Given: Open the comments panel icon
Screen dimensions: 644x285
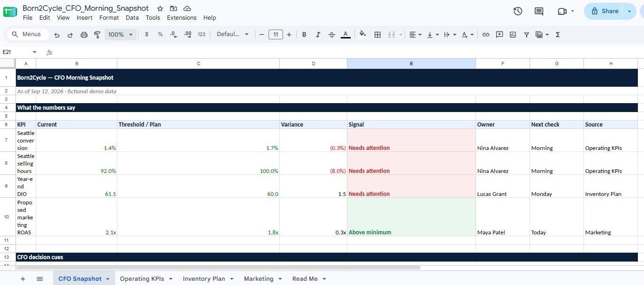Looking at the screenshot, I should 539,11.
